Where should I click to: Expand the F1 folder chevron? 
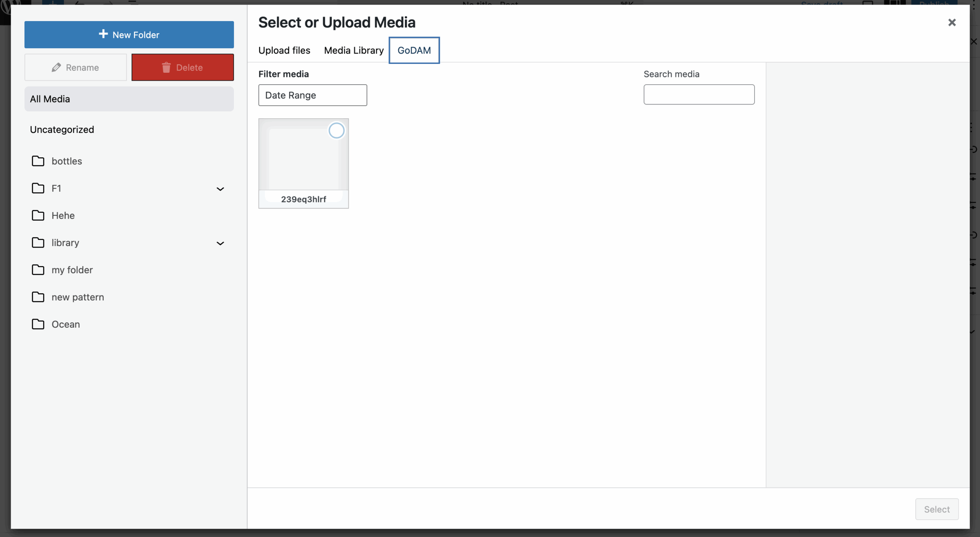click(220, 189)
